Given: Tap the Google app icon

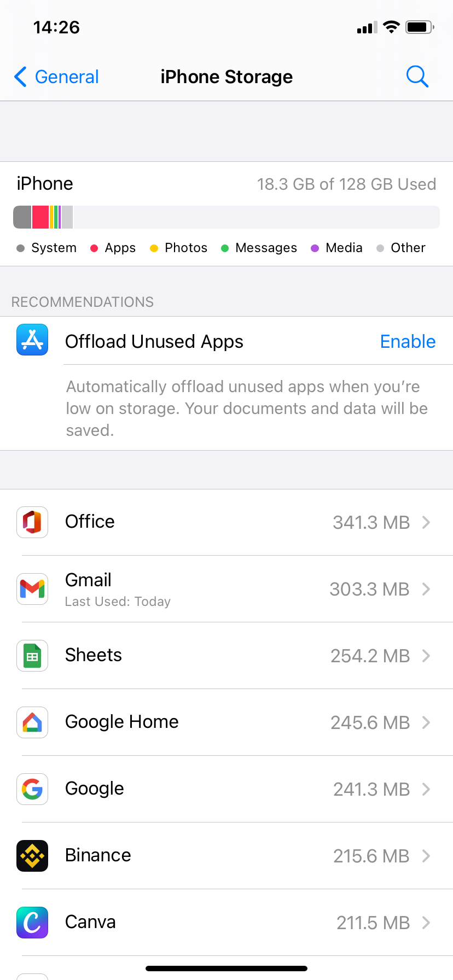Looking at the screenshot, I should [32, 789].
